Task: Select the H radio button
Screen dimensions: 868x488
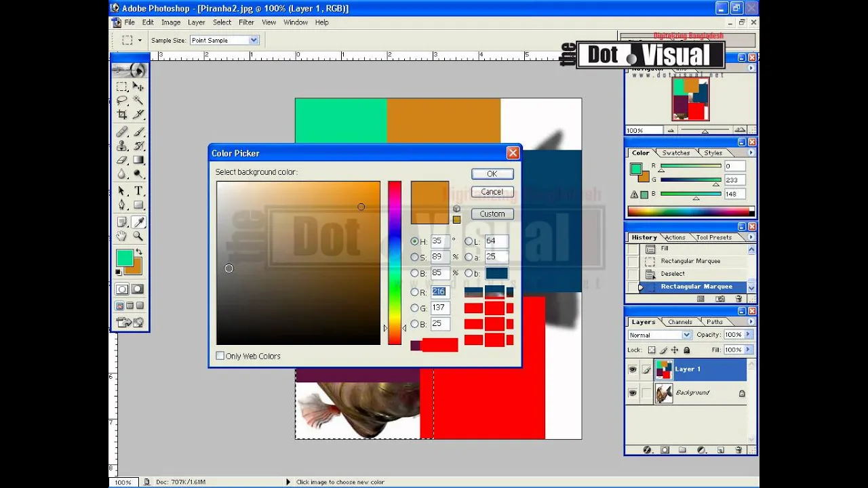Action: [x=414, y=241]
